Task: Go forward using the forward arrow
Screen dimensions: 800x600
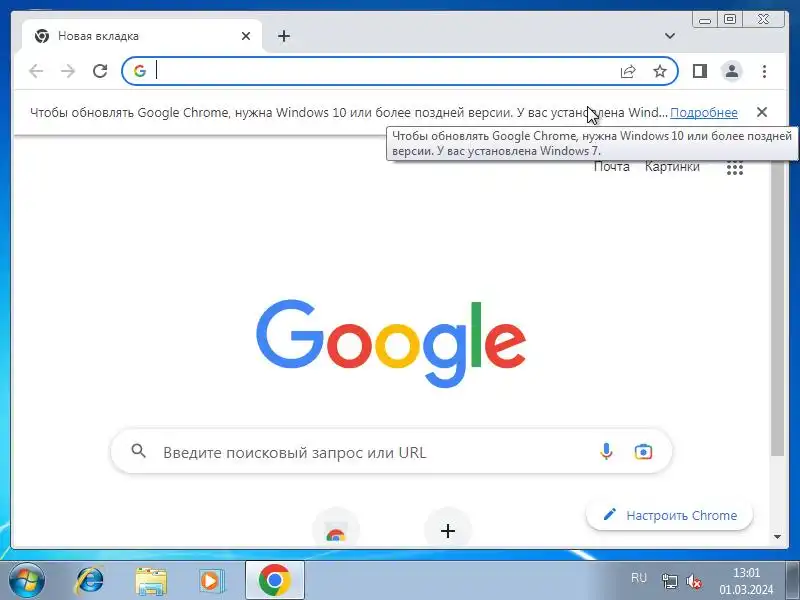Action: [x=68, y=71]
